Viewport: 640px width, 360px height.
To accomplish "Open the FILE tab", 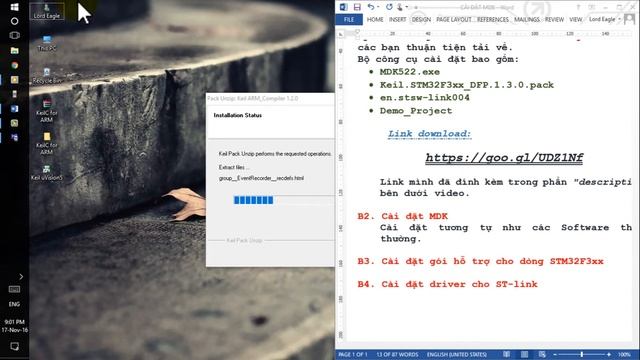I will 349,20.
